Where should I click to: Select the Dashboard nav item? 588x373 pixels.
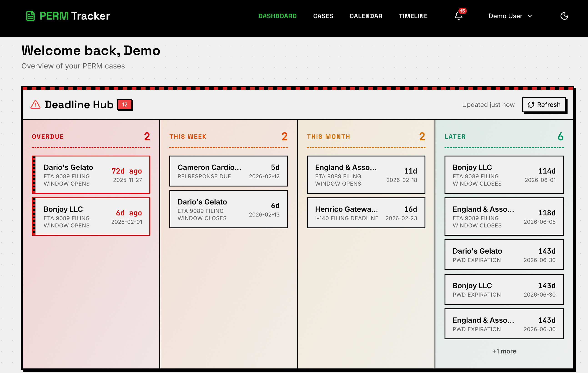(278, 16)
